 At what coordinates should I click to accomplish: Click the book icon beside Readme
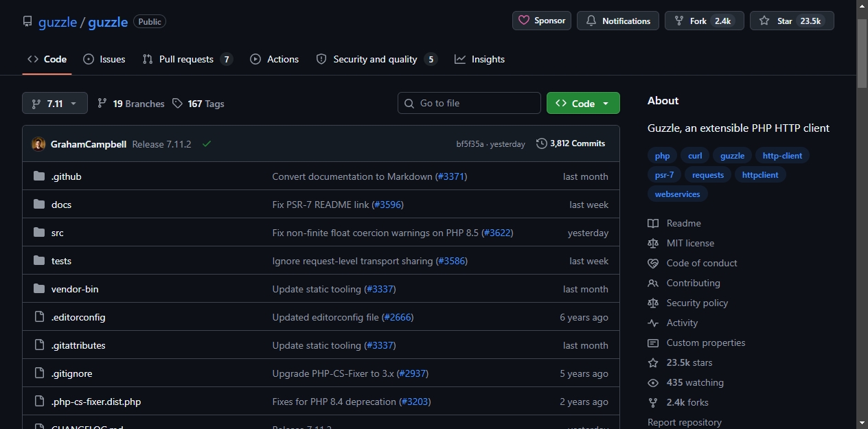click(x=653, y=223)
